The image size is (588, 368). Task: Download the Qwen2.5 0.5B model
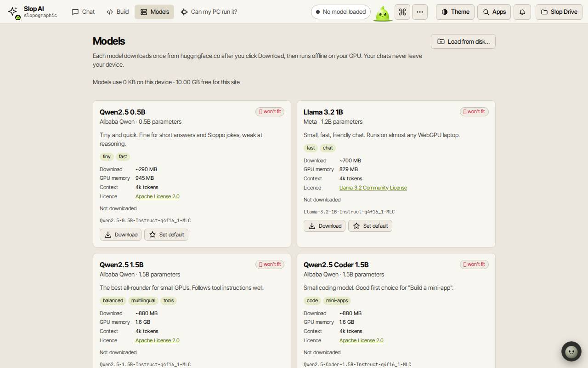[120, 235]
